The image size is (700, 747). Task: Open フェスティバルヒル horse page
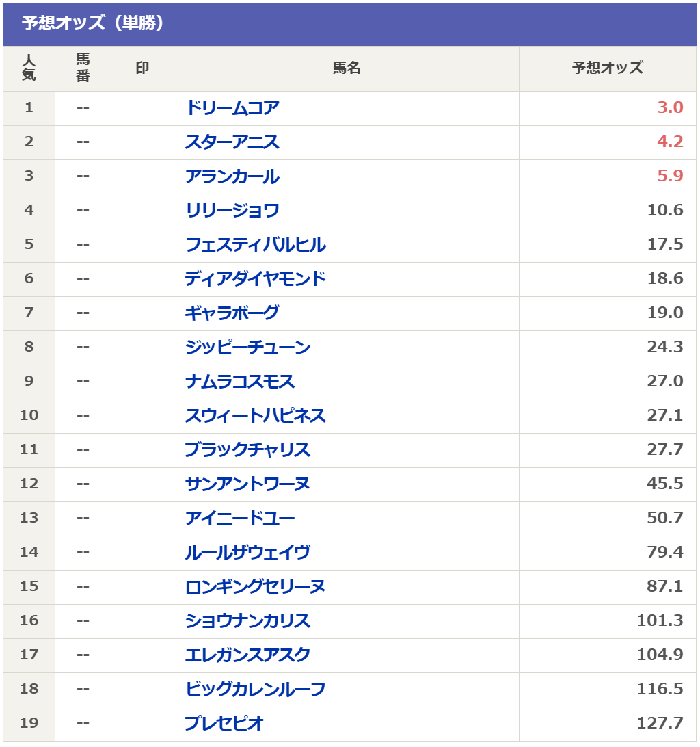click(x=255, y=245)
